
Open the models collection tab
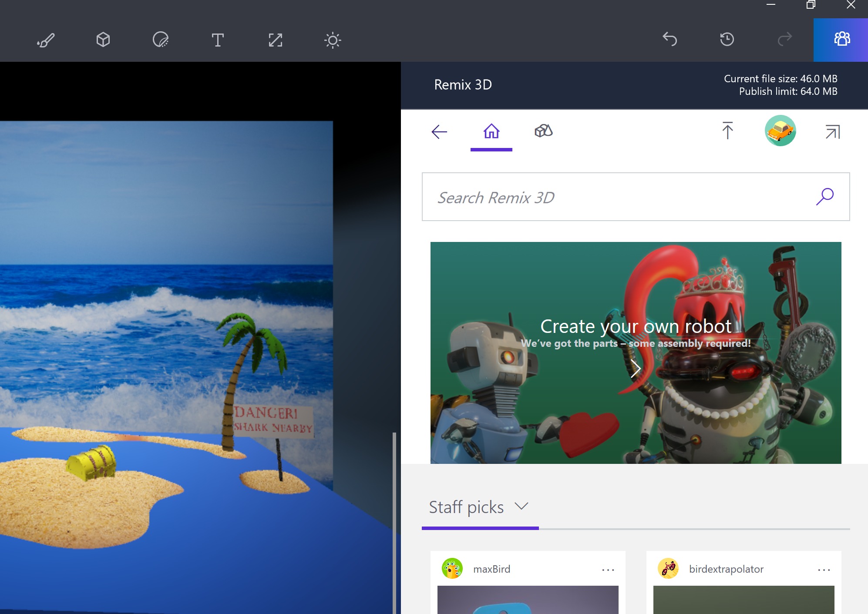543,131
